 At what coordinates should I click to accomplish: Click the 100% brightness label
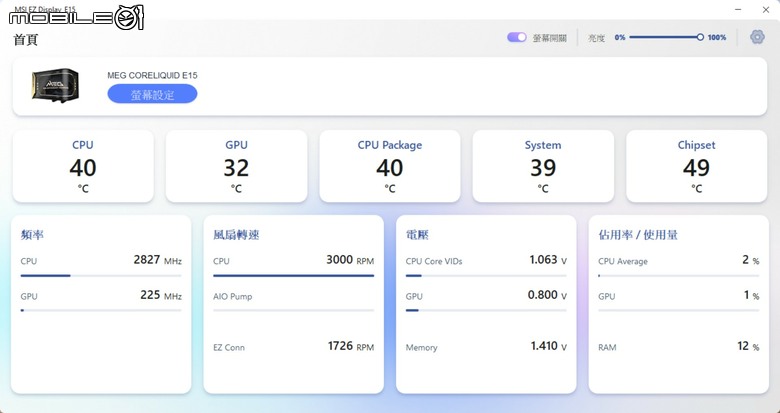pos(717,37)
